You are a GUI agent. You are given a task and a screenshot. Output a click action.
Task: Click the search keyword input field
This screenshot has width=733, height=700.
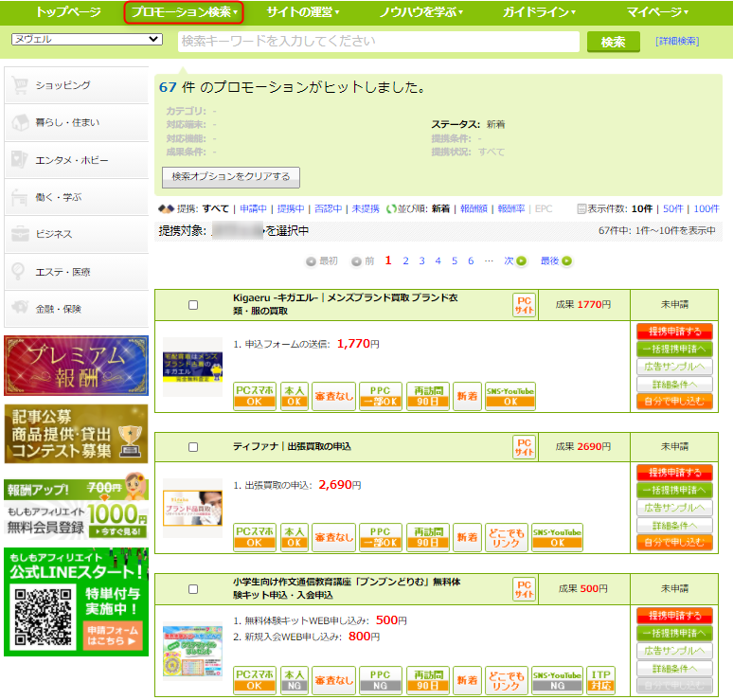pyautogui.click(x=379, y=42)
